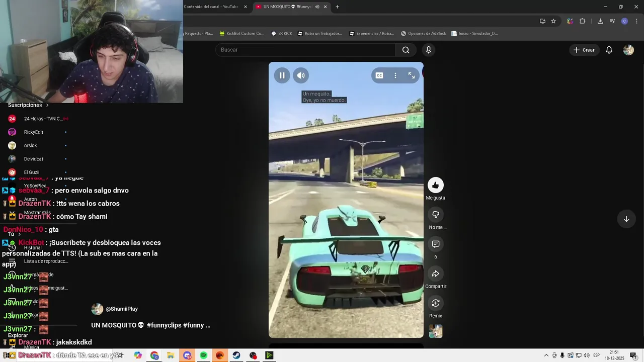
Task: Open the Short's three-dot options menu
Action: pyautogui.click(x=395, y=75)
